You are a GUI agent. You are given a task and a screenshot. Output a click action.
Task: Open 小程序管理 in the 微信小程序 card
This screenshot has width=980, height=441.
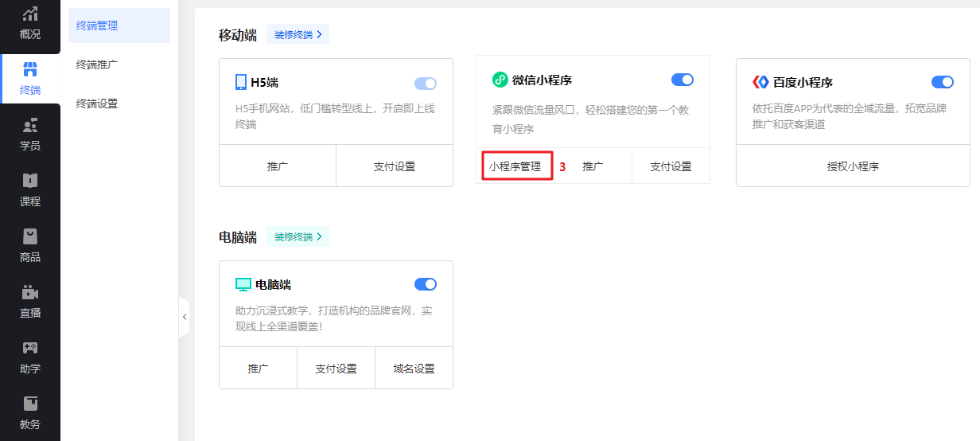pyautogui.click(x=515, y=166)
